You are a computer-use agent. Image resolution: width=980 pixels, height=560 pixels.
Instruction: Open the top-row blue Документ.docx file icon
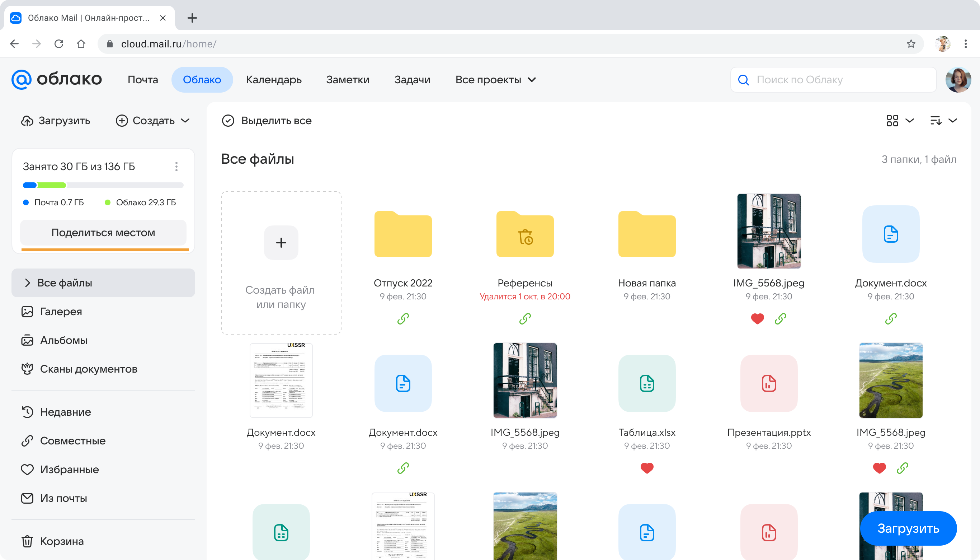pos(890,234)
